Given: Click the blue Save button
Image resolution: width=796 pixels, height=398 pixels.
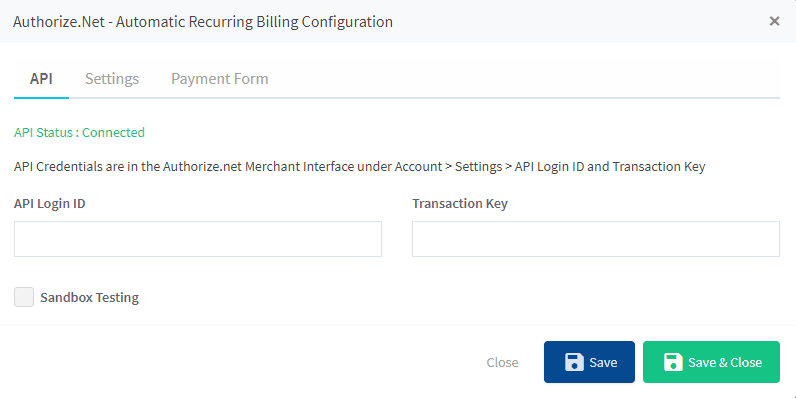Looking at the screenshot, I should click(x=589, y=362).
